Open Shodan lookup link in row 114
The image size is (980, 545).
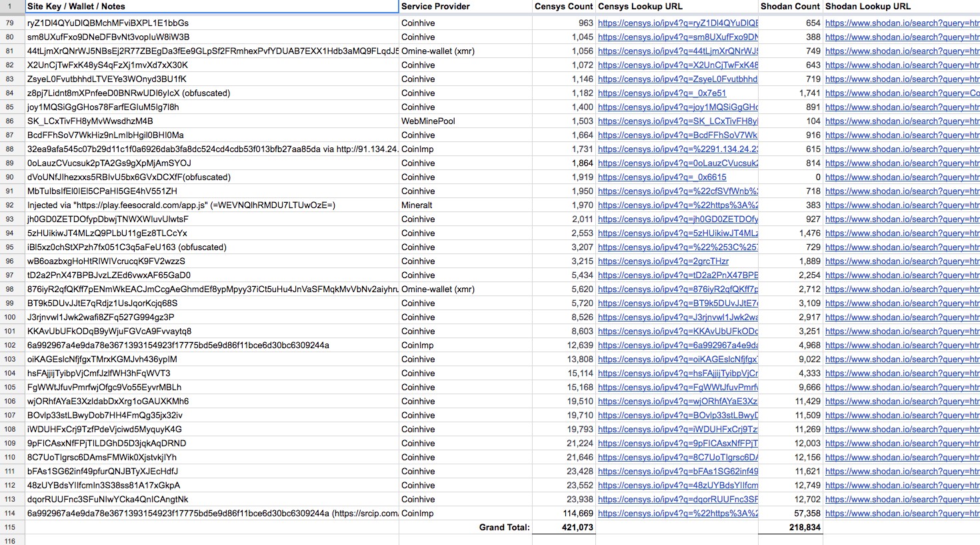coord(903,513)
